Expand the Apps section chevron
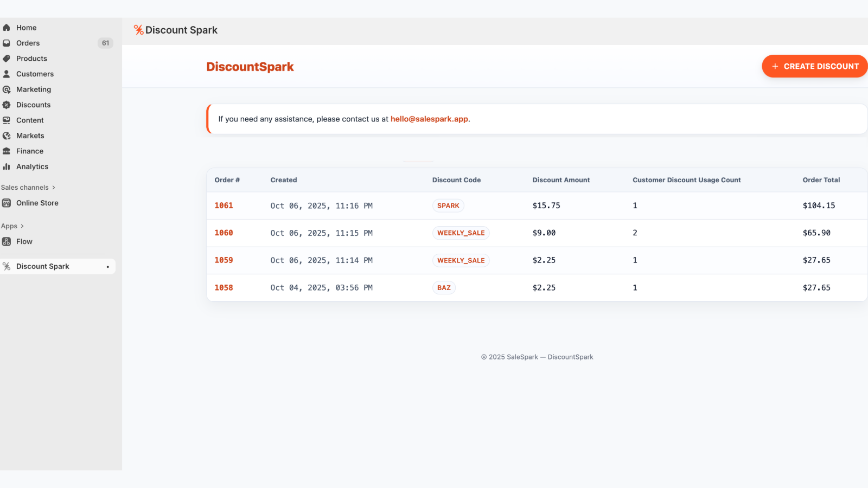Image resolution: width=868 pixels, height=488 pixels. (22, 226)
